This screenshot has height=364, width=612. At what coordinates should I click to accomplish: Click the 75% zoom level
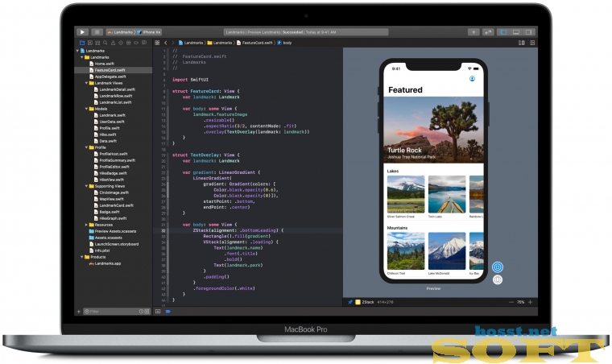pyautogui.click(x=521, y=302)
